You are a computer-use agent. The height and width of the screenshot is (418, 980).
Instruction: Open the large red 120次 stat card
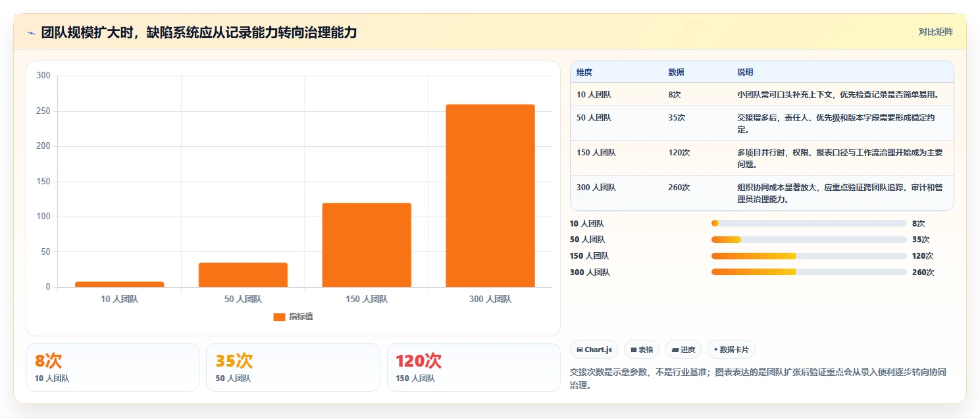point(474,367)
